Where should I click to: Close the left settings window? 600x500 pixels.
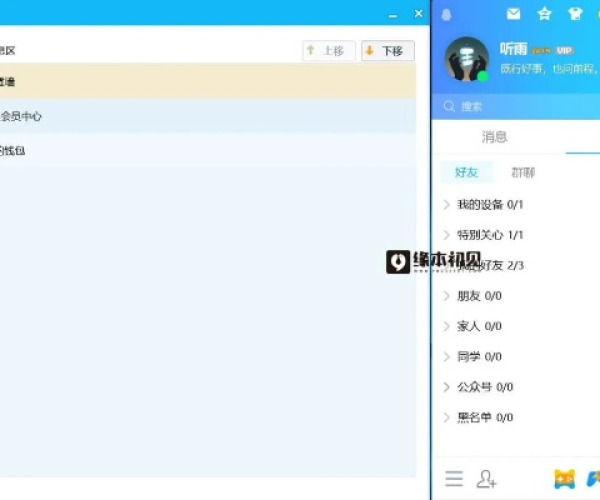pyautogui.click(x=419, y=14)
